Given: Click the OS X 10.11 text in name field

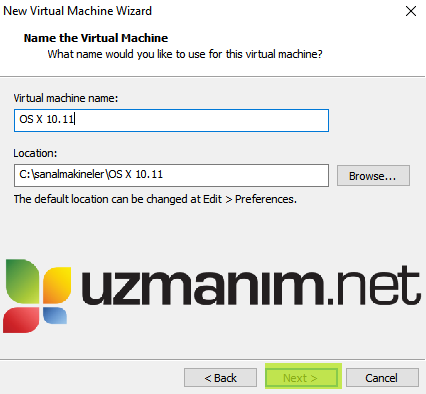Looking at the screenshot, I should 47,119.
